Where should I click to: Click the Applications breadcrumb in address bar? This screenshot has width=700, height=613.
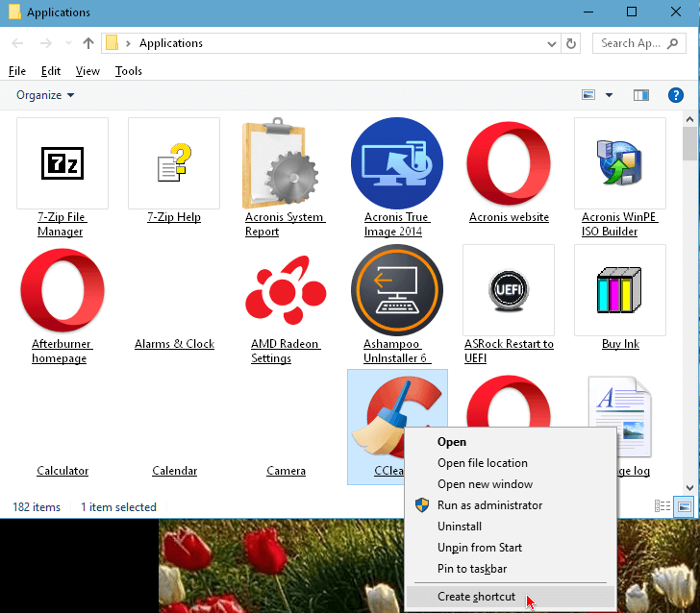pos(171,43)
